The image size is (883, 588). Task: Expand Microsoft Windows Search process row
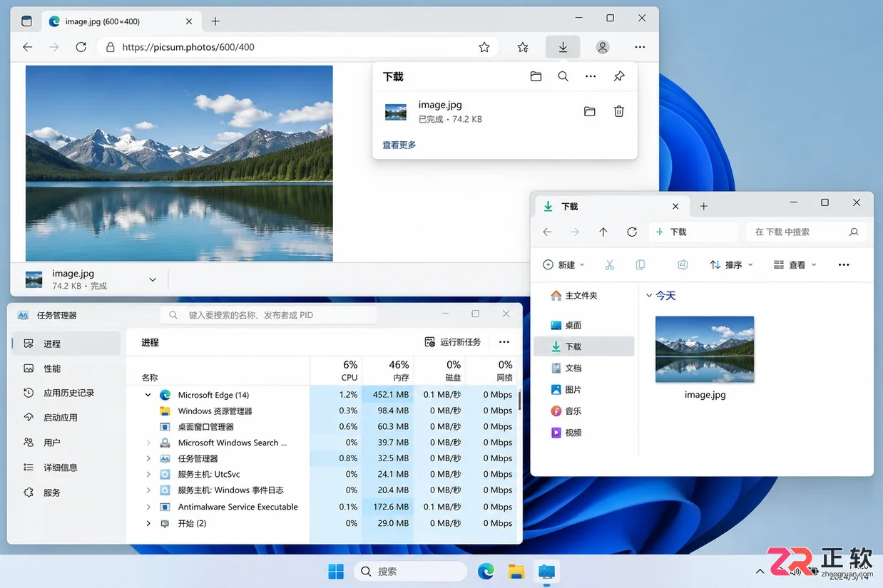tap(148, 443)
